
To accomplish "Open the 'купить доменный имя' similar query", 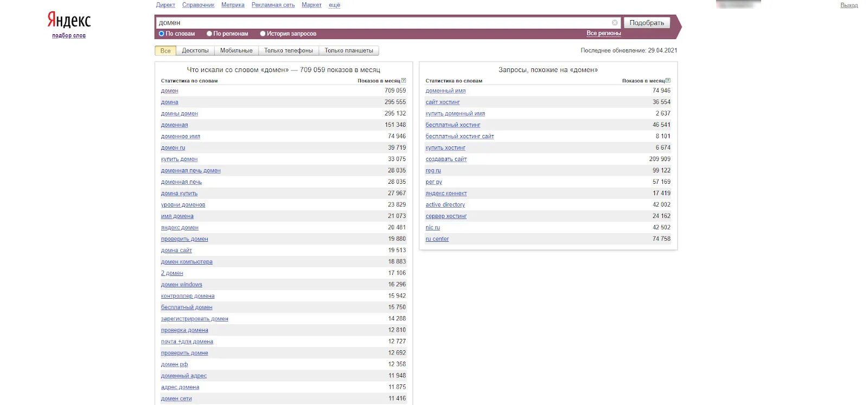I will point(455,114).
